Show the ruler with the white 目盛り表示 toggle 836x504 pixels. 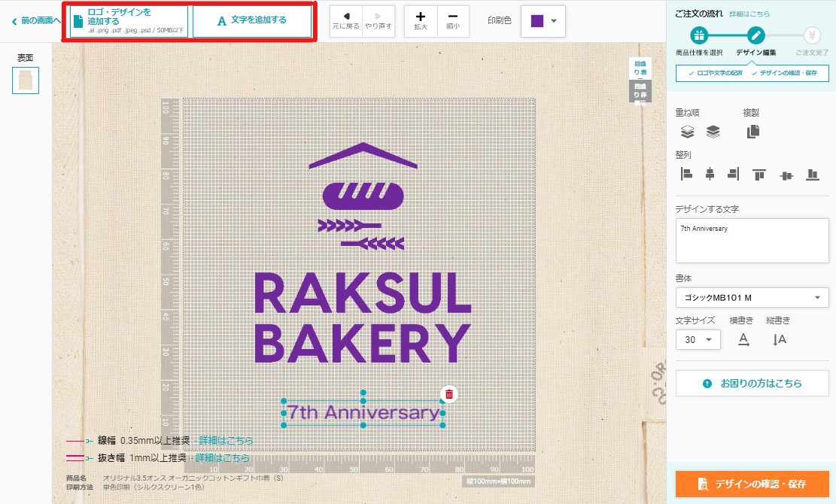(640, 68)
